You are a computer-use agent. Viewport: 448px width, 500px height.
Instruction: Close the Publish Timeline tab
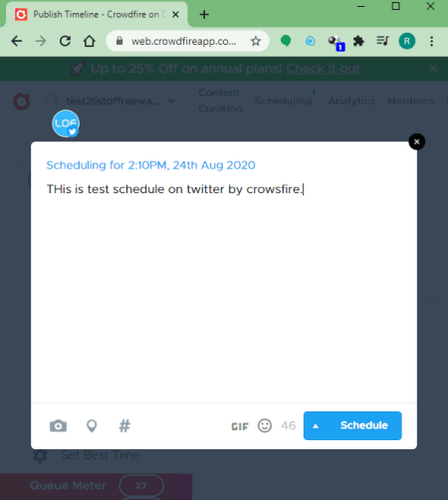(x=175, y=15)
